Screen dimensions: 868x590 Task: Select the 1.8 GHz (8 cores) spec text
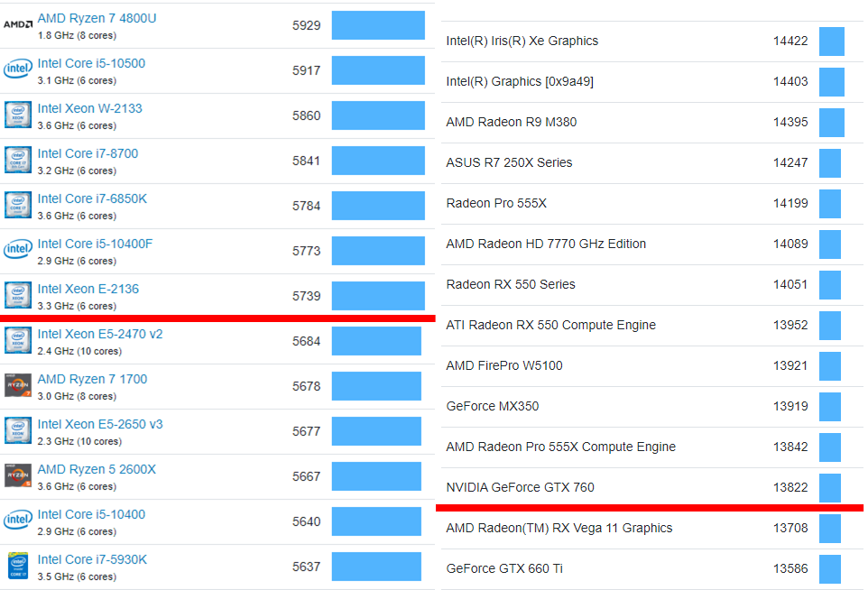pos(77,35)
